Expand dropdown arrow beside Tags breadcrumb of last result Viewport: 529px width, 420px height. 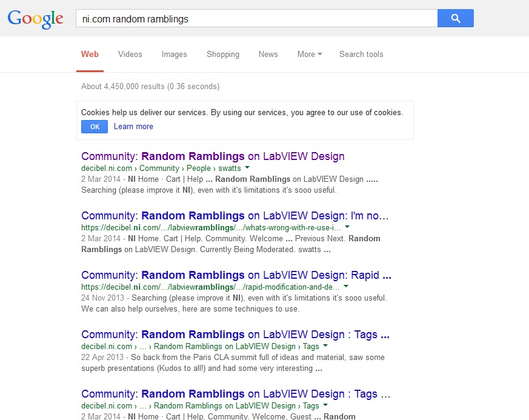pyautogui.click(x=325, y=405)
